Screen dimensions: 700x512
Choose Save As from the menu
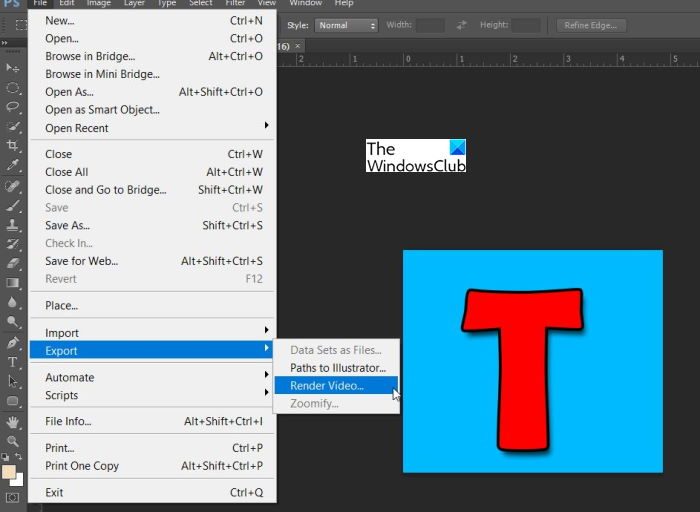click(152, 225)
